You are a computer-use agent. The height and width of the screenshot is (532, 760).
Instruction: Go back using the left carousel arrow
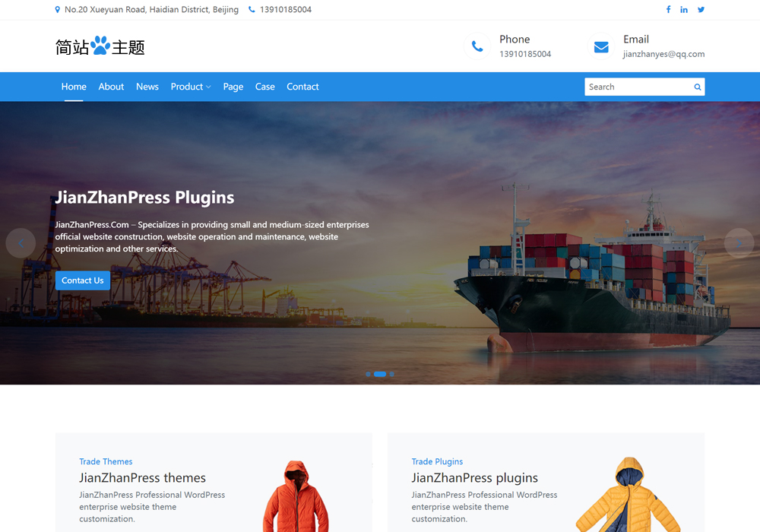(21, 242)
